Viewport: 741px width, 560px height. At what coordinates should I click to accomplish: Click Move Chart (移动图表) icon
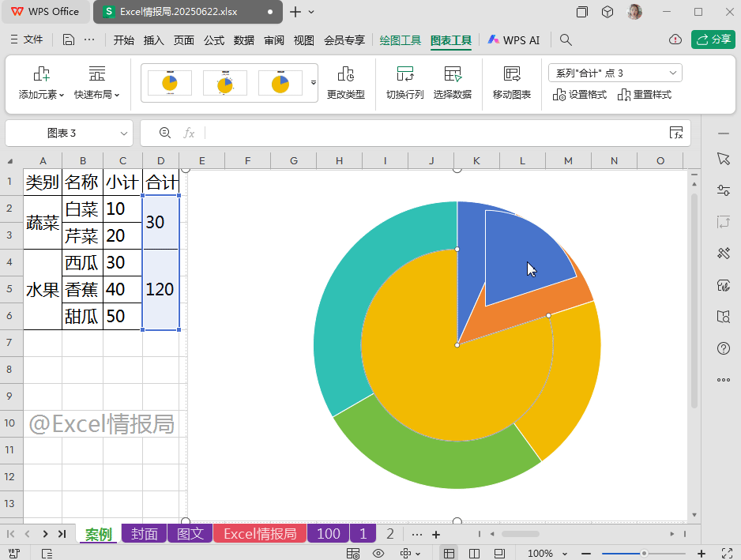tap(511, 75)
